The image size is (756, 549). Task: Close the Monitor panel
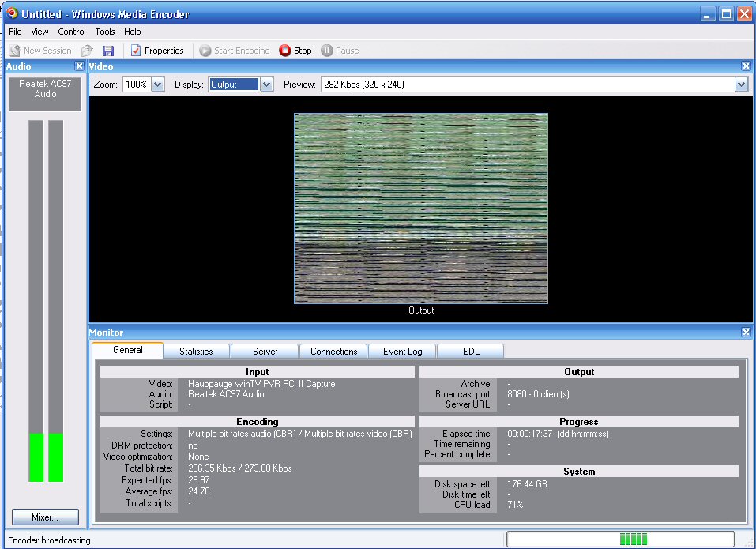tap(746, 332)
